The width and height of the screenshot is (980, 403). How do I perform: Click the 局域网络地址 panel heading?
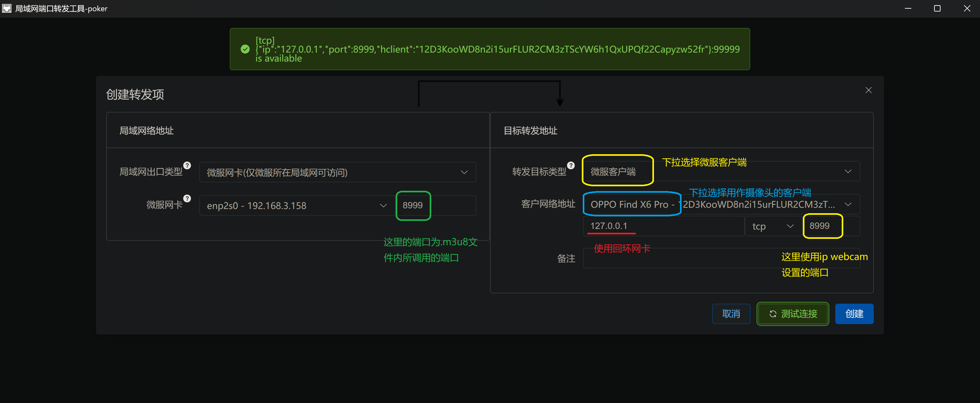pyautogui.click(x=146, y=131)
